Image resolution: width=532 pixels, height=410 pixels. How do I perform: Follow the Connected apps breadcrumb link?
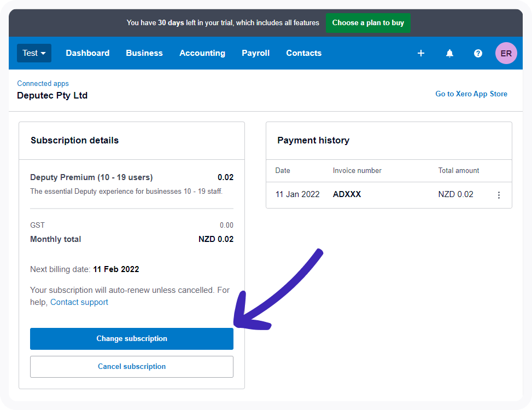pyautogui.click(x=43, y=84)
